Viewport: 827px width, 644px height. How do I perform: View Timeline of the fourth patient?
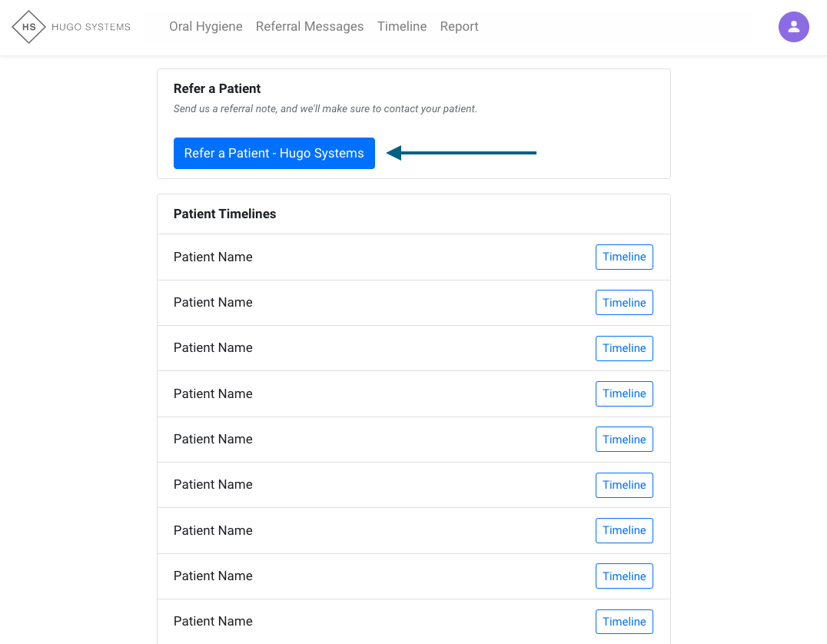pos(624,393)
